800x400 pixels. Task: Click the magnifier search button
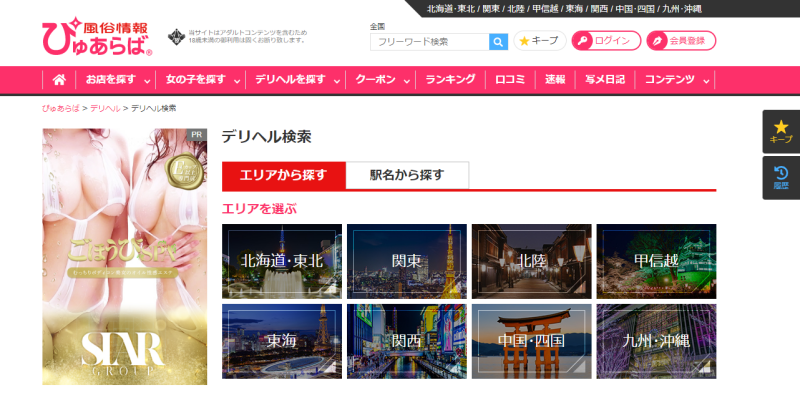498,41
